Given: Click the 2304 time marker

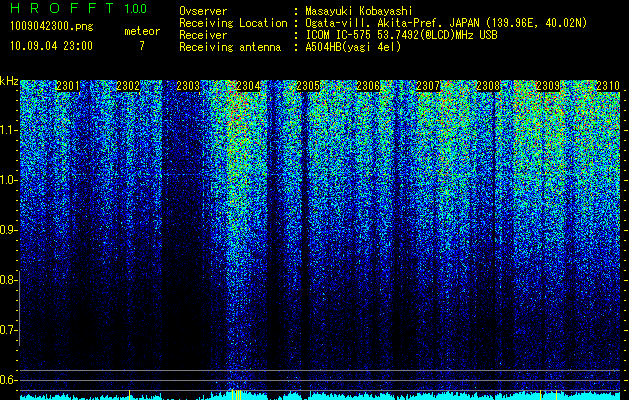Looking at the screenshot, I should (x=248, y=86).
